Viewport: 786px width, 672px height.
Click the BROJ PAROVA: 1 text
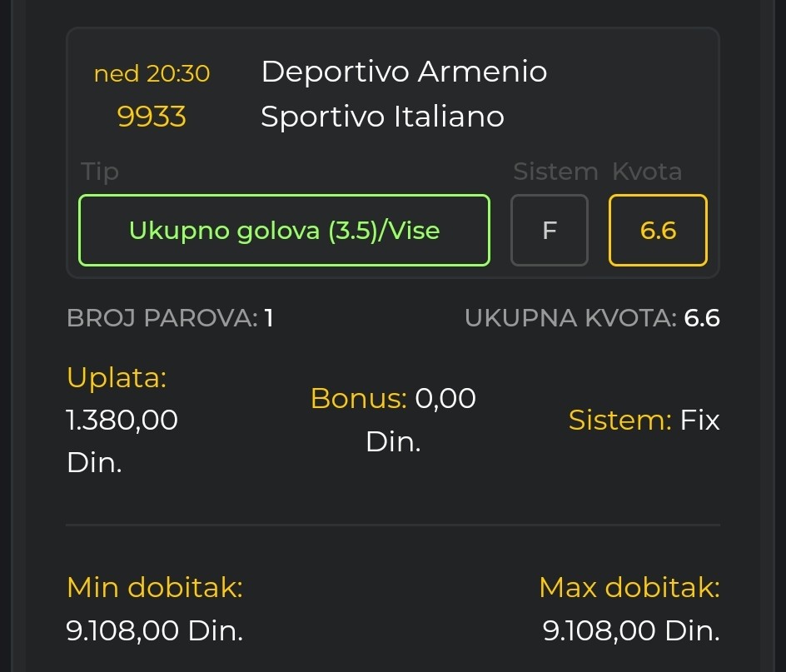(170, 318)
